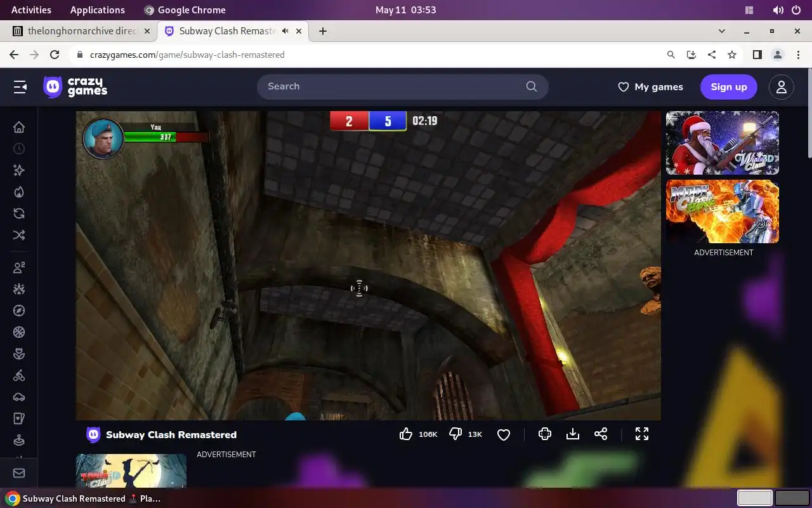
Task: Open the Activities overview
Action: (31, 10)
